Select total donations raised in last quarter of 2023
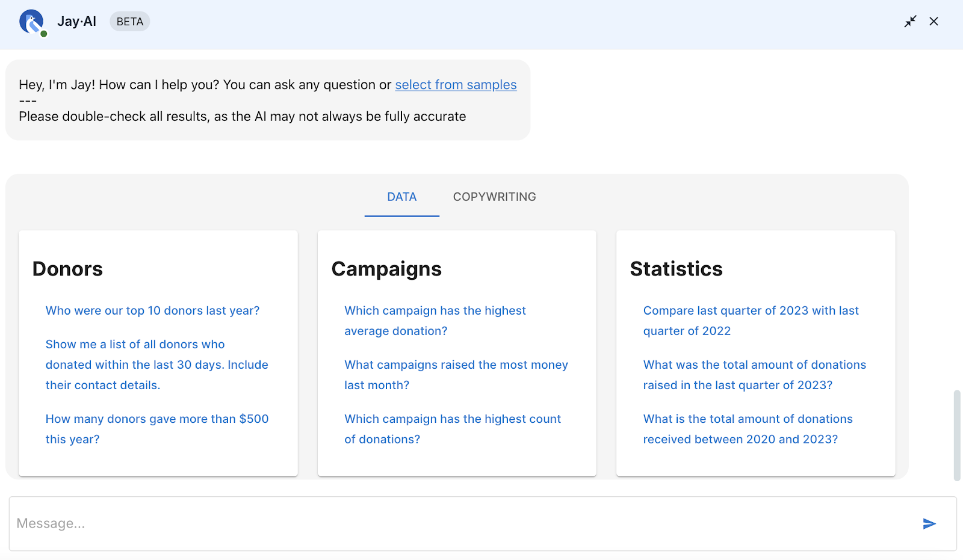This screenshot has width=963, height=560. tap(755, 375)
